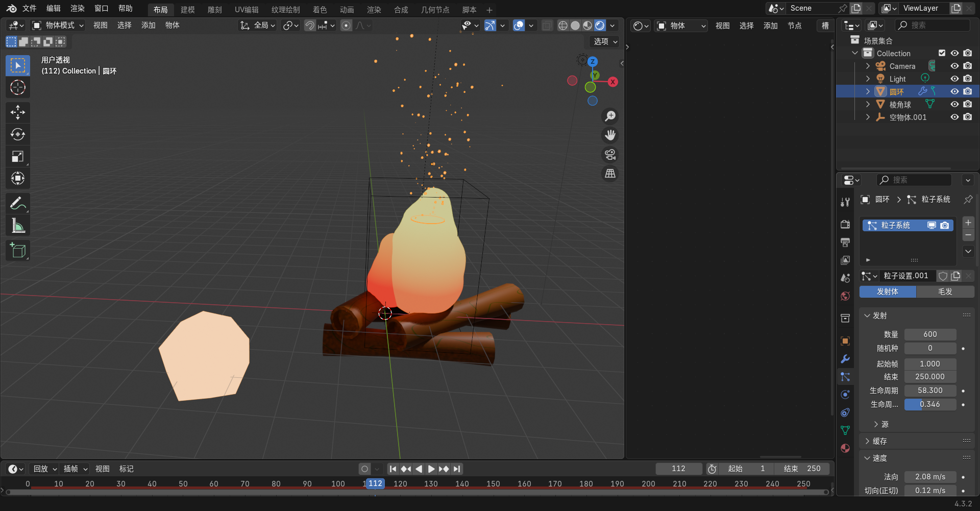Open the 渲染 menu in the top bar
The width and height of the screenshot is (980, 511).
77,9
